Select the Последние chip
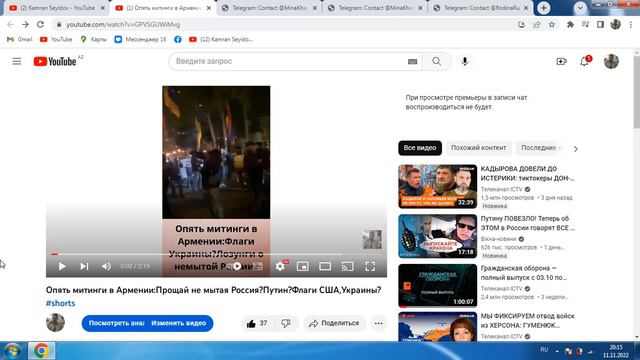Image resolution: width=640 pixels, height=360 pixels. click(x=539, y=148)
